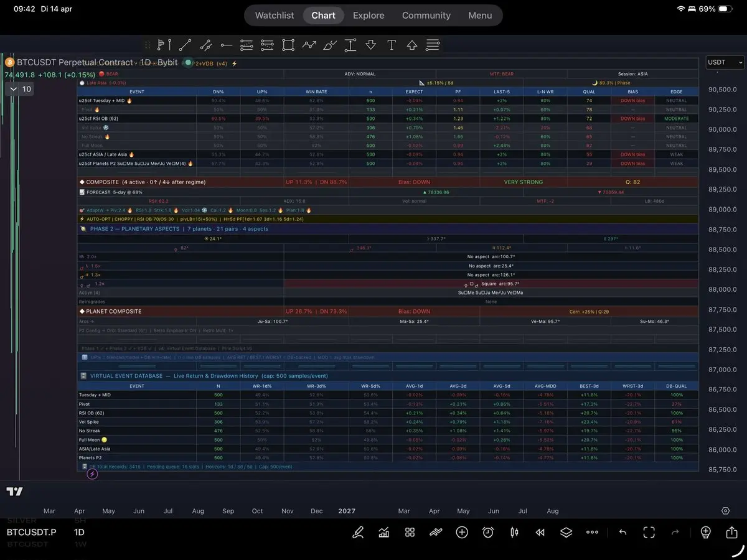Viewport: 747px width, 560px height.
Task: Tap the BTCUSDT.P symbol button
Action: pos(32,532)
